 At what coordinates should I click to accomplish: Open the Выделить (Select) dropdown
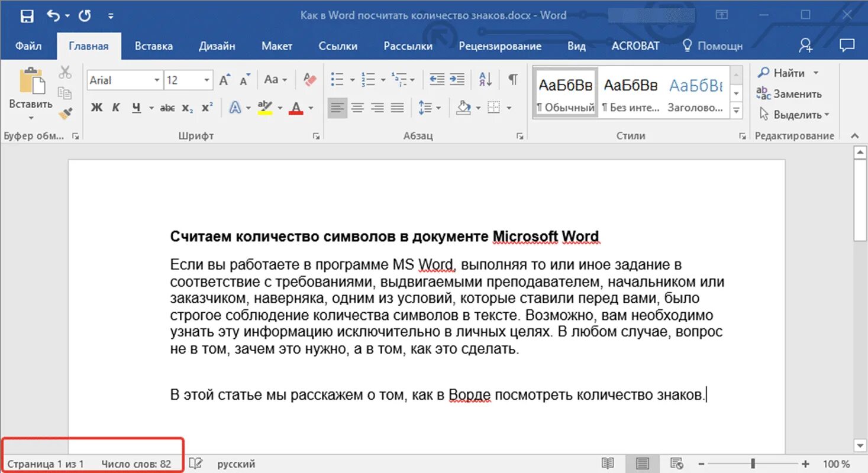[795, 115]
